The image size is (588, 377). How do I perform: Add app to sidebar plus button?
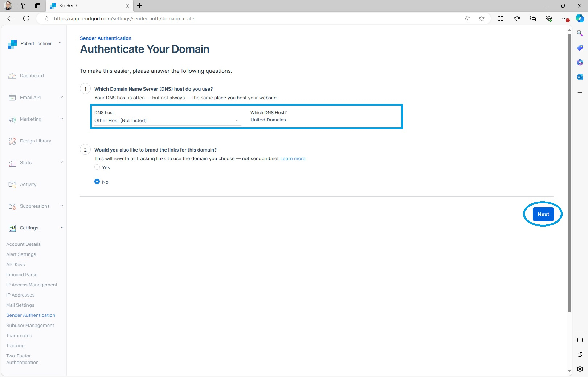(580, 93)
